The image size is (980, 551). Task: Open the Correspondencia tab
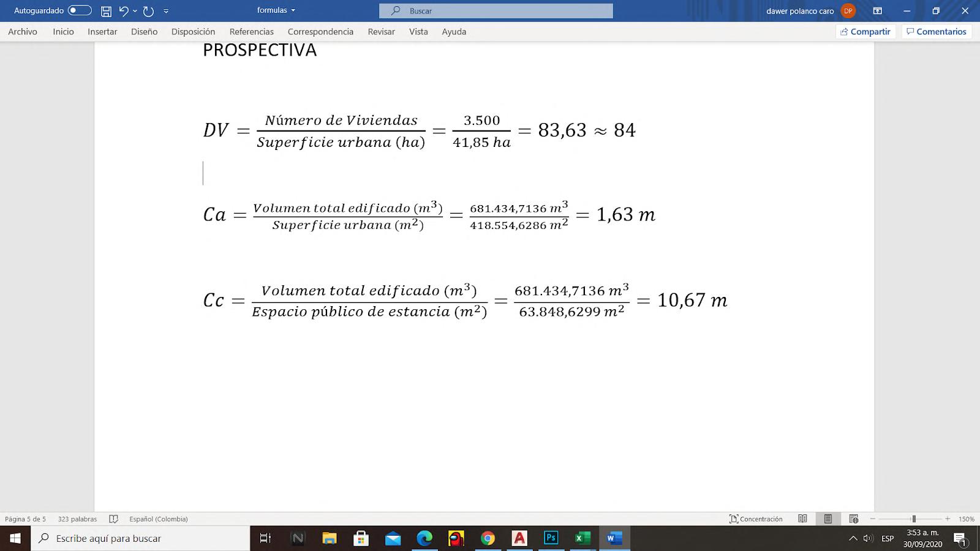[x=320, y=32]
